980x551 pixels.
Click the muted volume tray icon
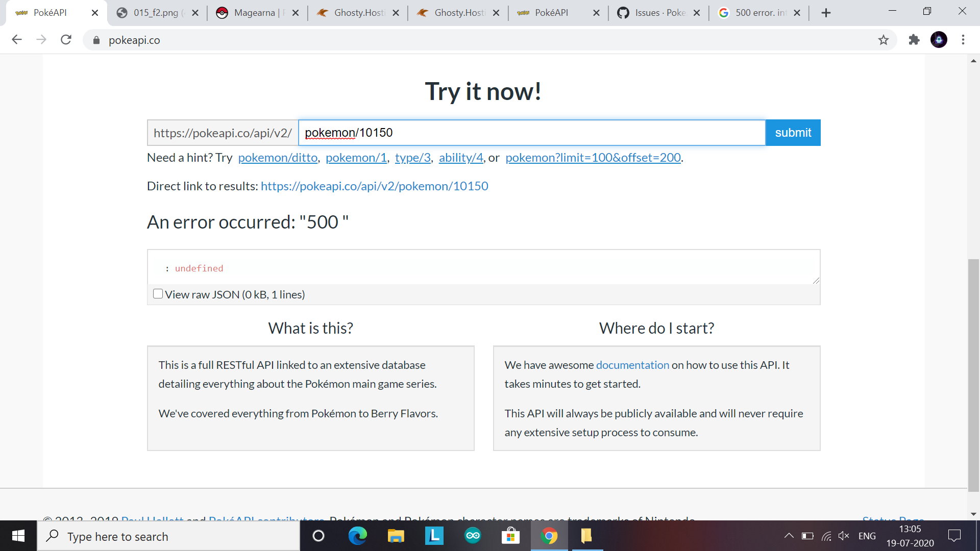[x=844, y=536]
